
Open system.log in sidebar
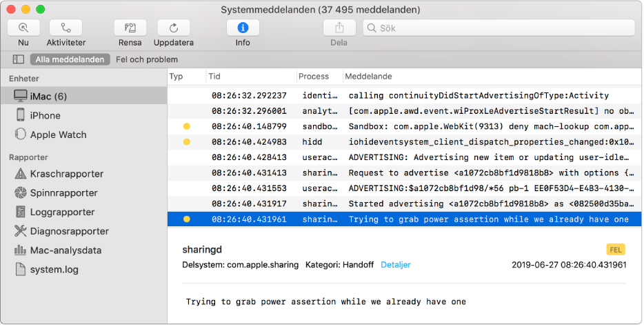tap(84, 270)
